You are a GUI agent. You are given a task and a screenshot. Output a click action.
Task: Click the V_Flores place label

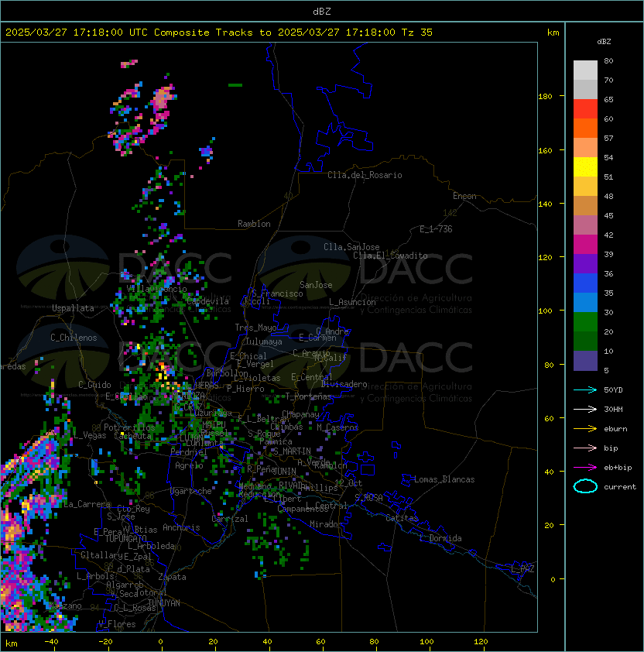[x=117, y=624]
